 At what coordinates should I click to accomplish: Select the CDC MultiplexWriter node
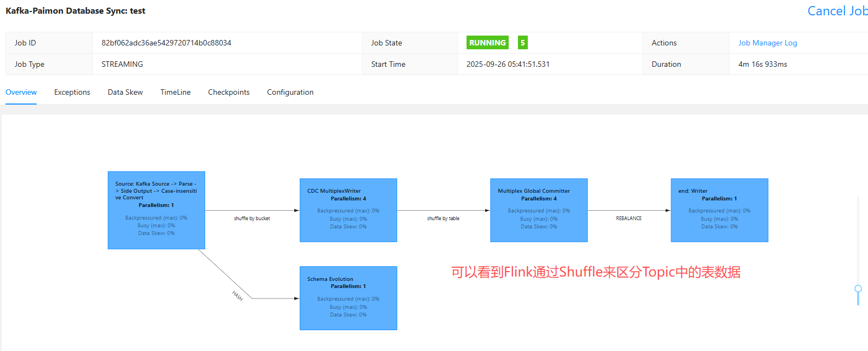pos(348,210)
